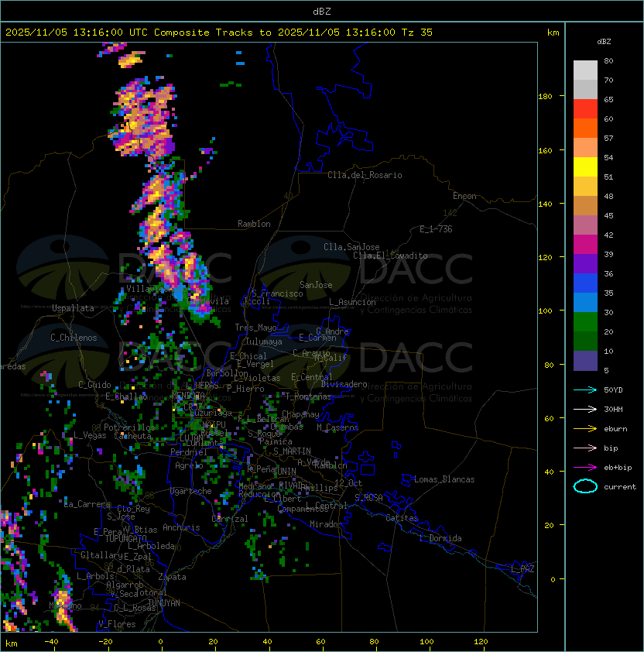This screenshot has height=652, width=644.
Task: Click the 'current' legend label
Action: (x=620, y=487)
